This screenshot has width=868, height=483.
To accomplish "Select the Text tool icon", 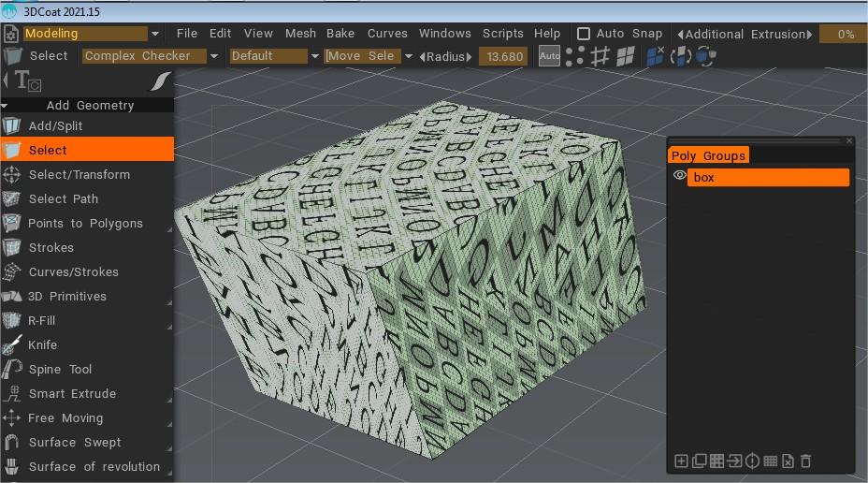I will point(23,80).
